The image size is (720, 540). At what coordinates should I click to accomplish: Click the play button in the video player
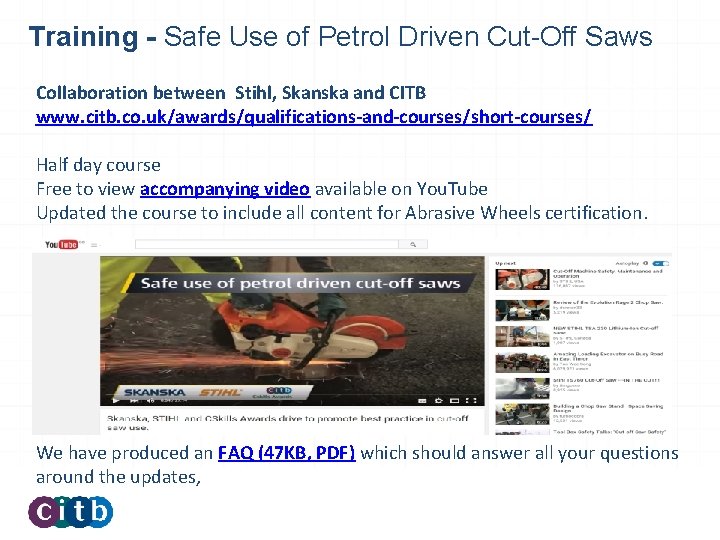(x=116, y=401)
